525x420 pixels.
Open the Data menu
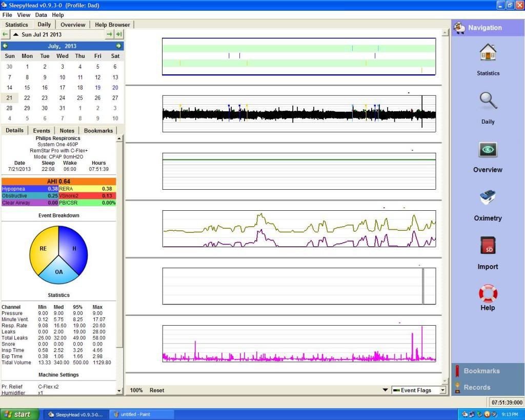41,15
